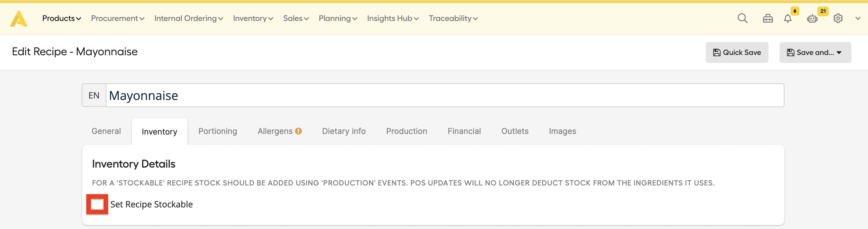Expand the Procurement menu
Image resolution: width=868 pixels, height=229 pixels.
click(x=118, y=18)
